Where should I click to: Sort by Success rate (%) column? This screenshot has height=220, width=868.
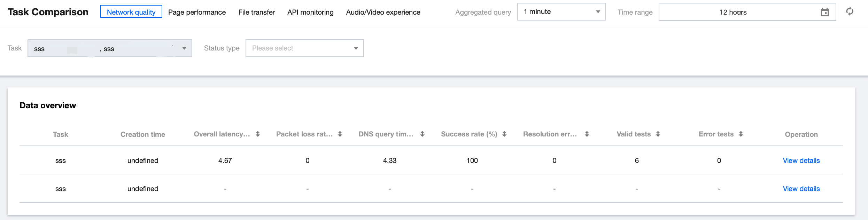(504, 134)
